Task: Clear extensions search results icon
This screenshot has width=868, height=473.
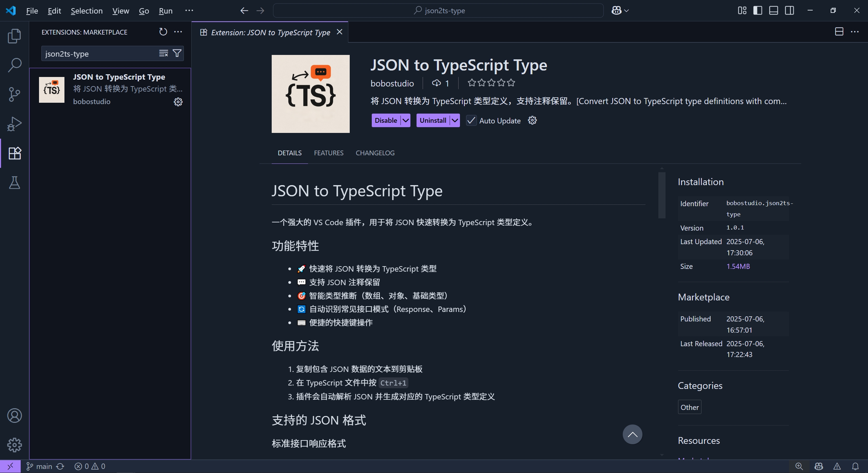Action: [163, 53]
